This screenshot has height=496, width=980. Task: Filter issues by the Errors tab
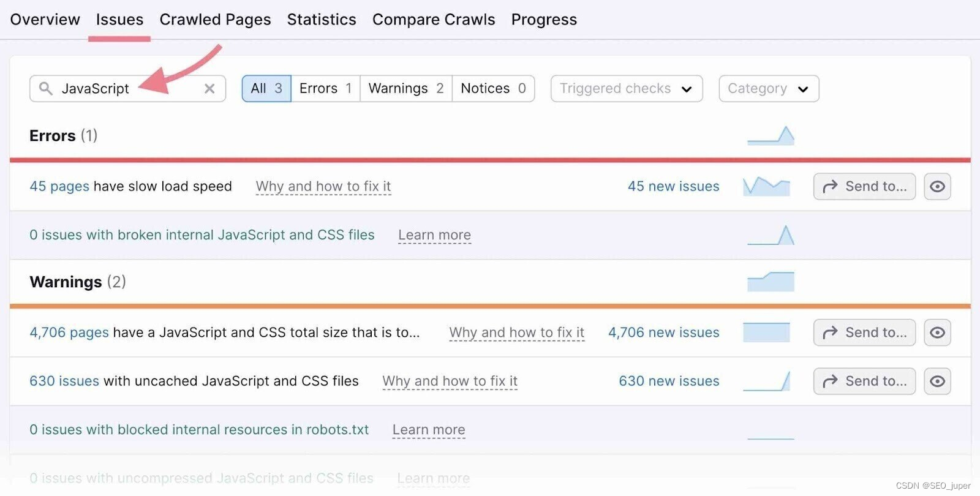(325, 89)
